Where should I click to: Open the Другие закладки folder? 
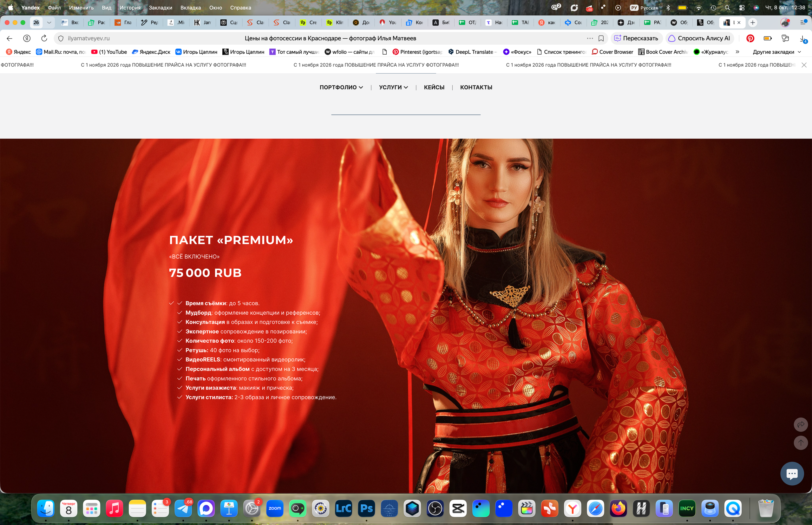[x=776, y=52]
